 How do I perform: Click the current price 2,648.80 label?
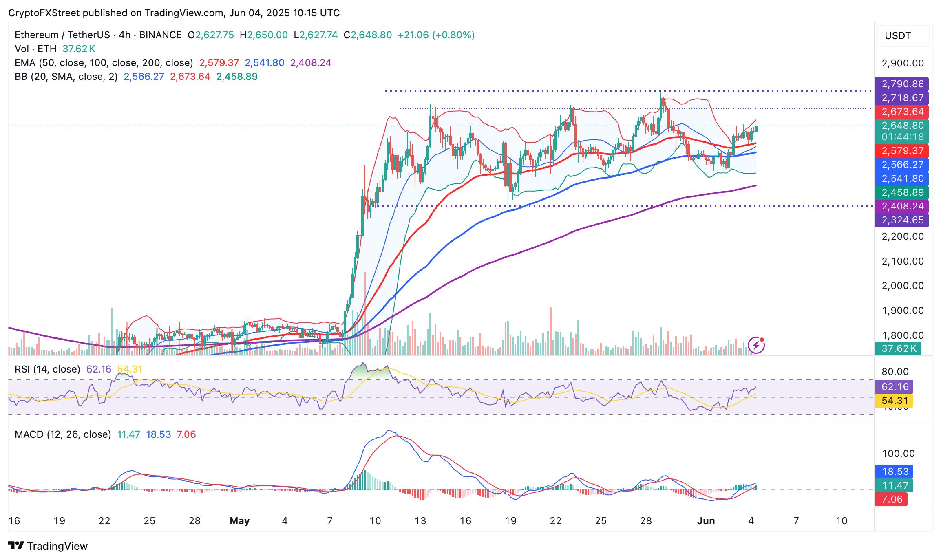(902, 126)
